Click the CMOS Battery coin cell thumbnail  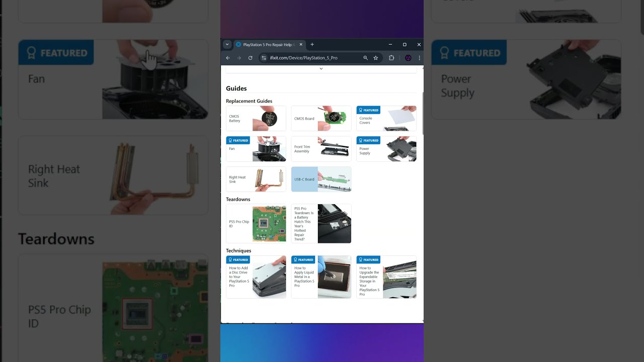[269, 119]
